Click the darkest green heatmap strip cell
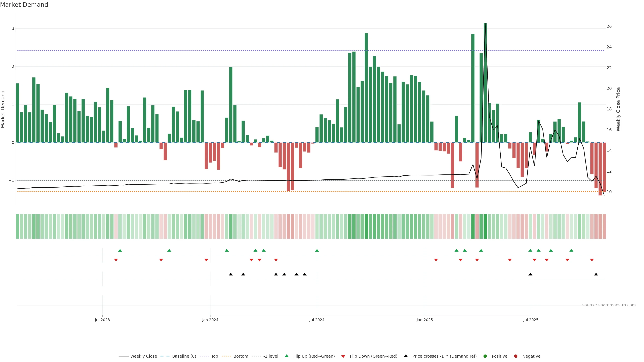Image resolution: width=644 pixels, height=362 pixels. pos(485,226)
